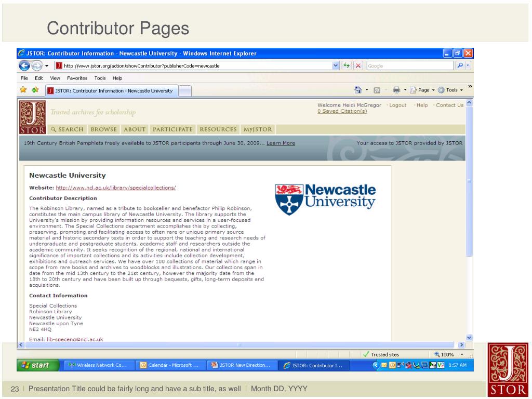Open the SEARCH navigation item

[67, 129]
